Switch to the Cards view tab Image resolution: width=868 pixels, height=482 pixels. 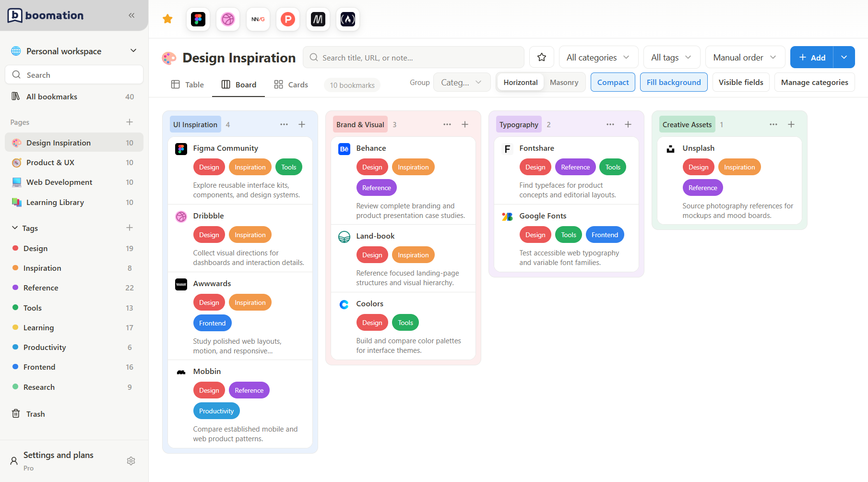click(291, 84)
